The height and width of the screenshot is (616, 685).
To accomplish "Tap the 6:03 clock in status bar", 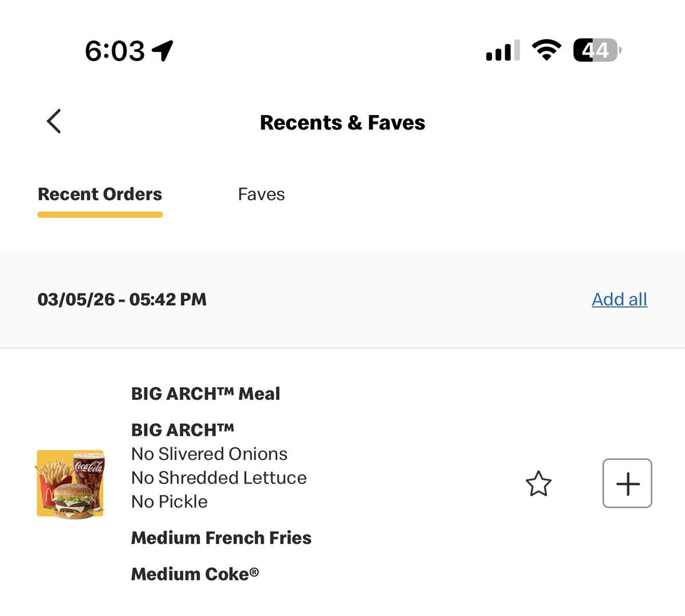I will tap(115, 51).
